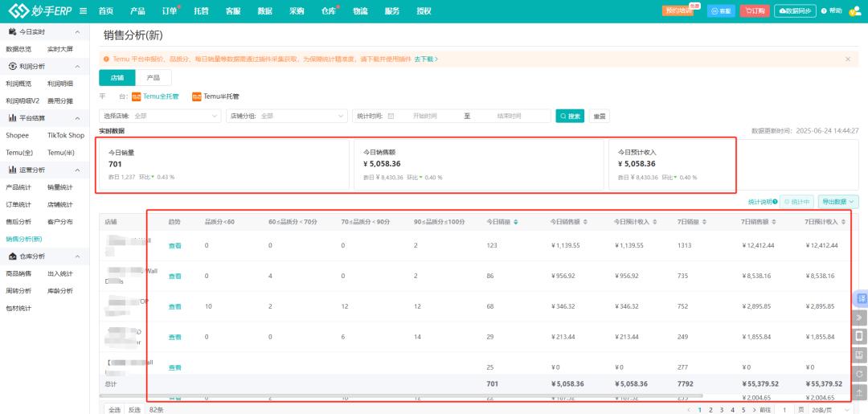868x414 pixels.
Task: Click the scroll-to-top arrow icon on right
Action: point(860,392)
